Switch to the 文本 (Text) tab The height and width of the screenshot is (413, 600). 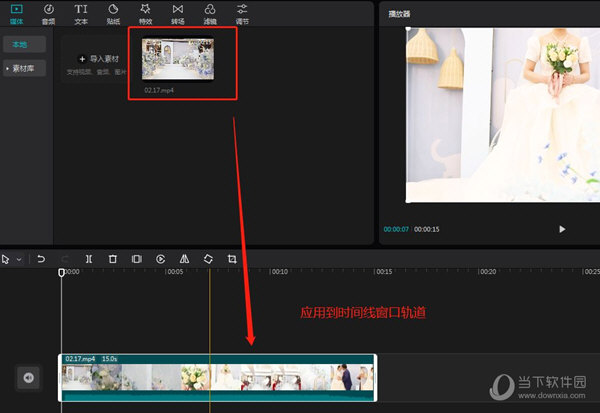pyautogui.click(x=81, y=13)
